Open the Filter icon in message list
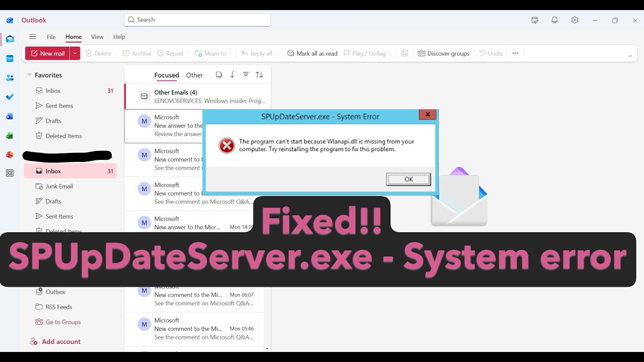The image size is (644, 362). [x=246, y=74]
